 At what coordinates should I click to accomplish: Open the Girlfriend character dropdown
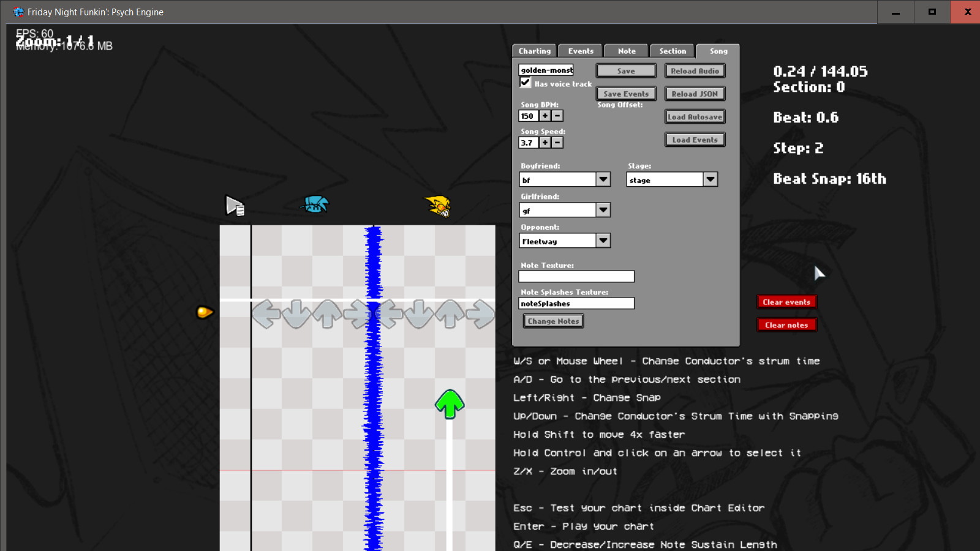point(603,210)
